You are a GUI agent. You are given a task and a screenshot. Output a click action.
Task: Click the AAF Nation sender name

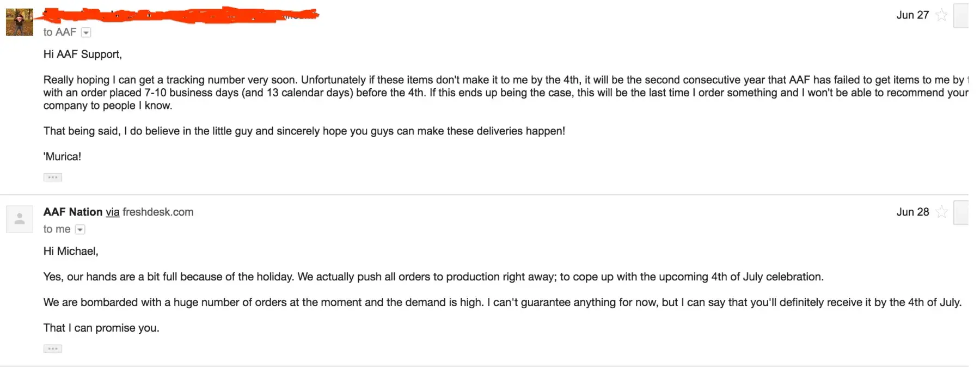click(73, 212)
